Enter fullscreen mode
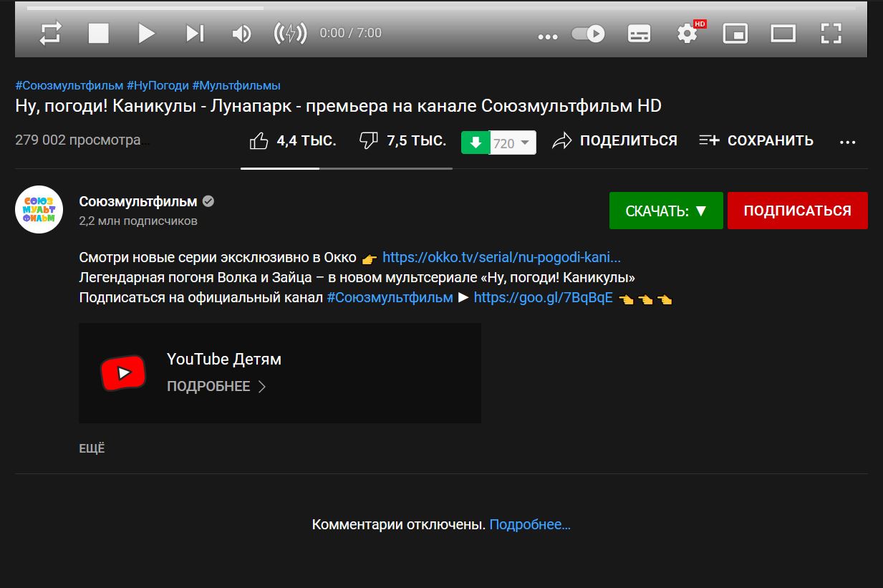This screenshot has width=883, height=588. [831, 33]
